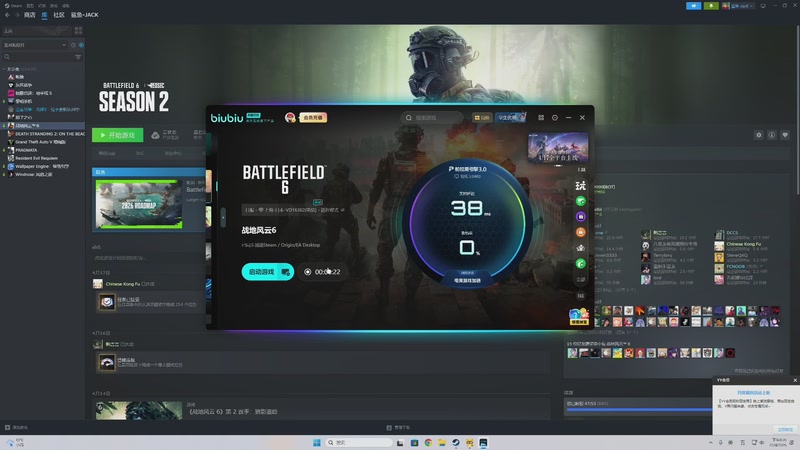
Task: Click the stop acceleration label below the gauge
Action: point(467,280)
